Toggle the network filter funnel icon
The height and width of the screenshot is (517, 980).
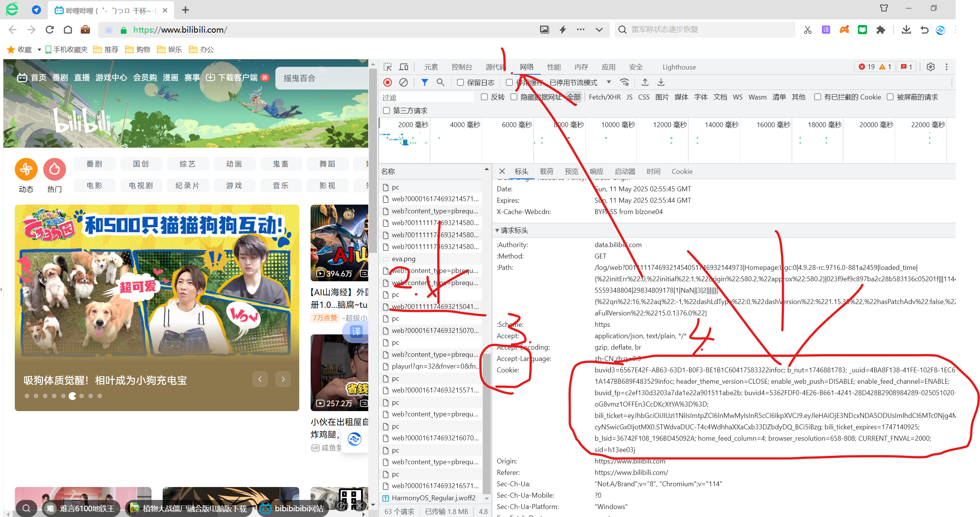424,82
